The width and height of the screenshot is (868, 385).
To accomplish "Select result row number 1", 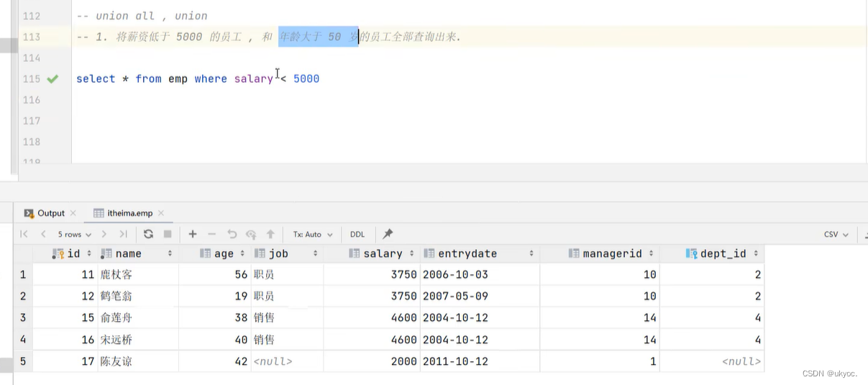I will pos(23,274).
